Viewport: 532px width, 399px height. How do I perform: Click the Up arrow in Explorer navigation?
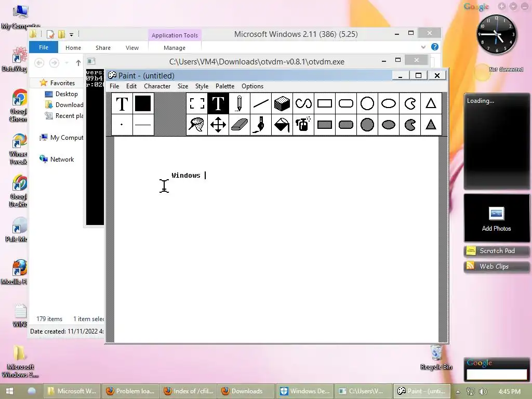78,63
